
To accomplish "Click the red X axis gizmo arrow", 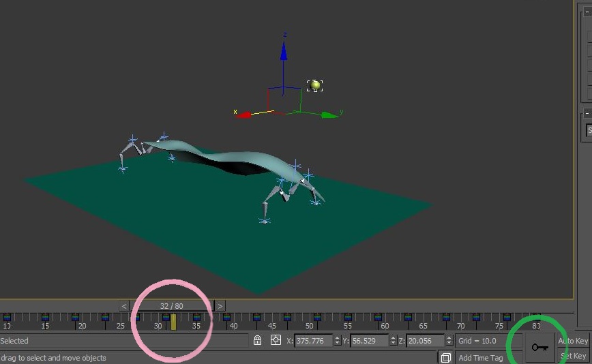I will [x=243, y=115].
